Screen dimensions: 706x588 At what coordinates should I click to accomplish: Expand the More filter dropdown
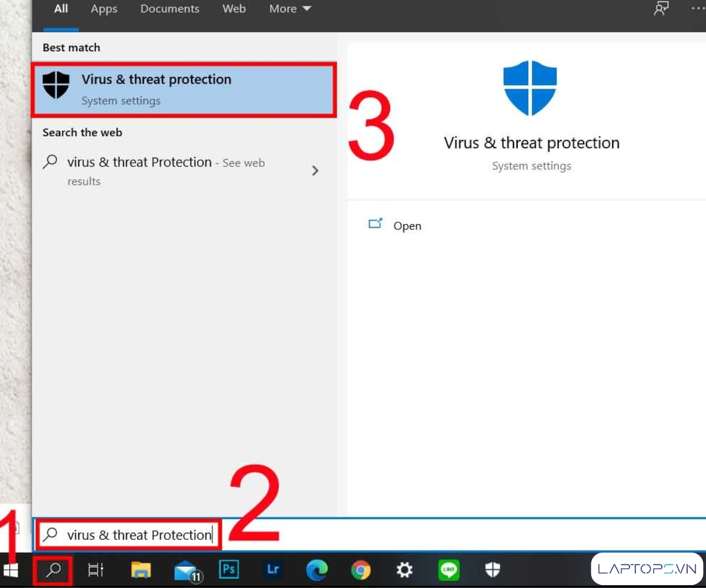[x=290, y=9]
